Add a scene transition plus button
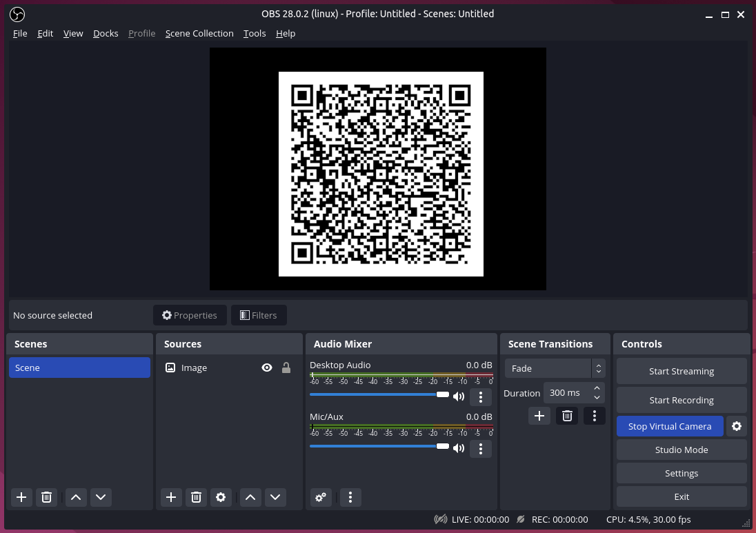Viewport: 756px width, 533px height. click(x=539, y=416)
